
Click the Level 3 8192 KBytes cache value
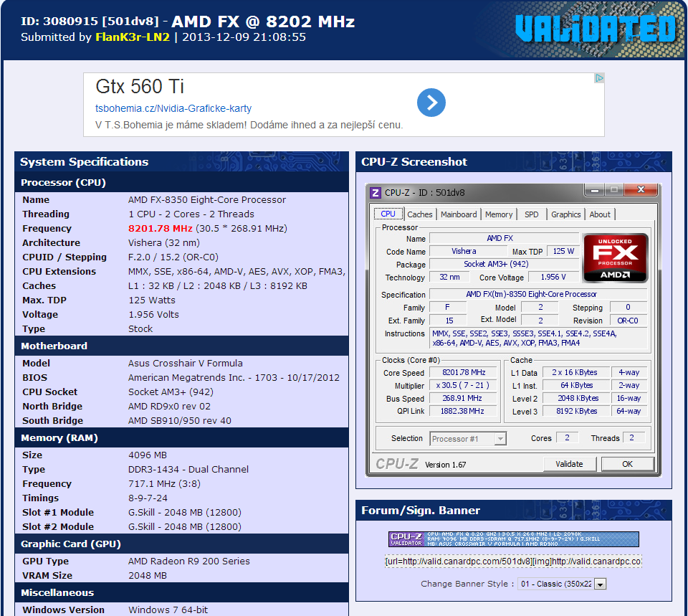click(576, 411)
